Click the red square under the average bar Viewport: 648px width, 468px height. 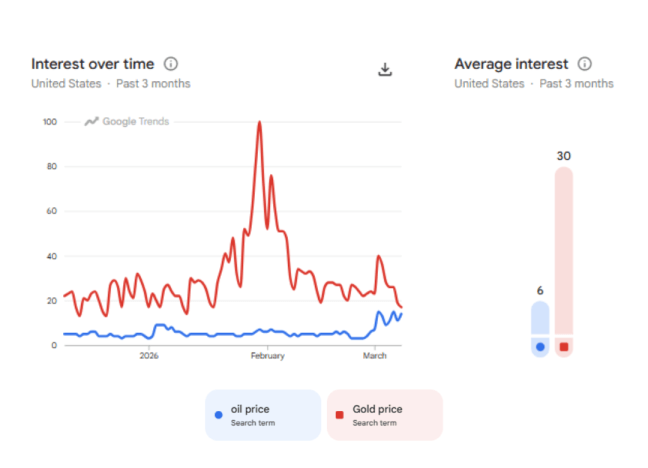click(x=564, y=347)
